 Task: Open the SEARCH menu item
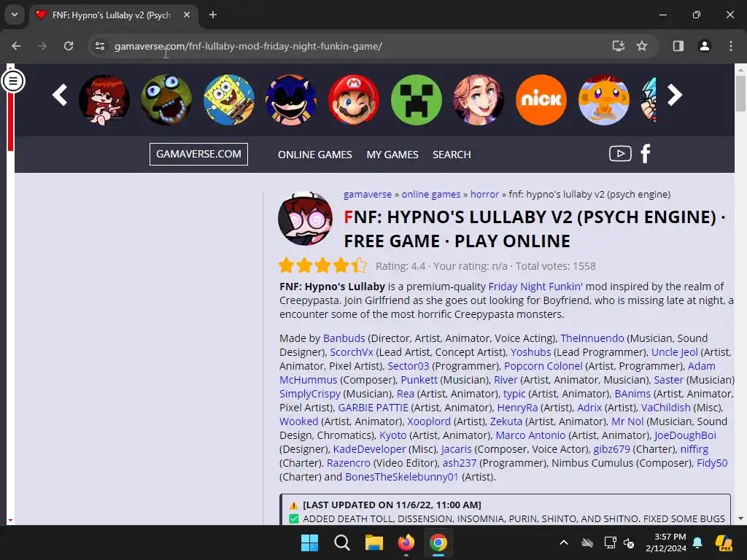452,155
